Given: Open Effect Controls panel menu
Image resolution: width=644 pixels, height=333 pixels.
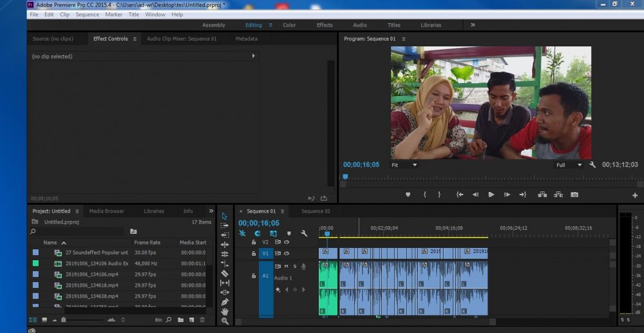Looking at the screenshot, I should 135,39.
